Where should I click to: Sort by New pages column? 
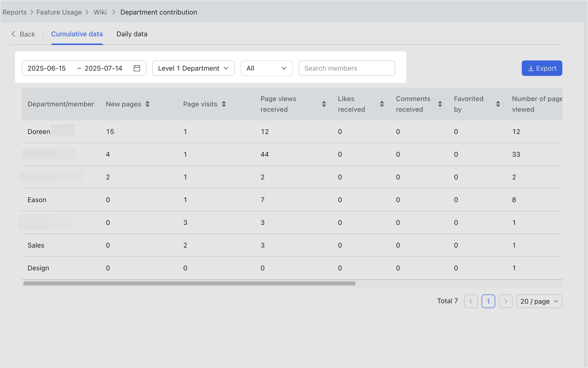coord(147,104)
